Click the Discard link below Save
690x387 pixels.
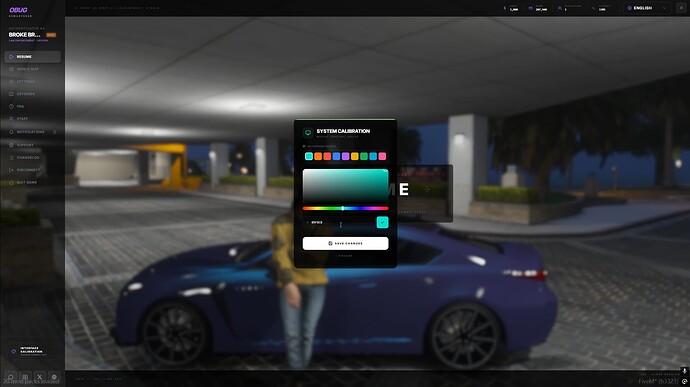tap(345, 256)
